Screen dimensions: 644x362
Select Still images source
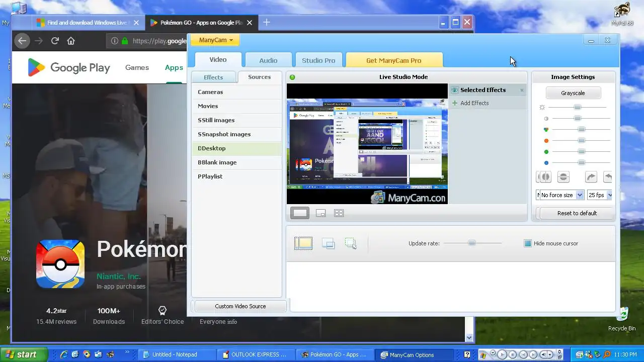(x=236, y=120)
